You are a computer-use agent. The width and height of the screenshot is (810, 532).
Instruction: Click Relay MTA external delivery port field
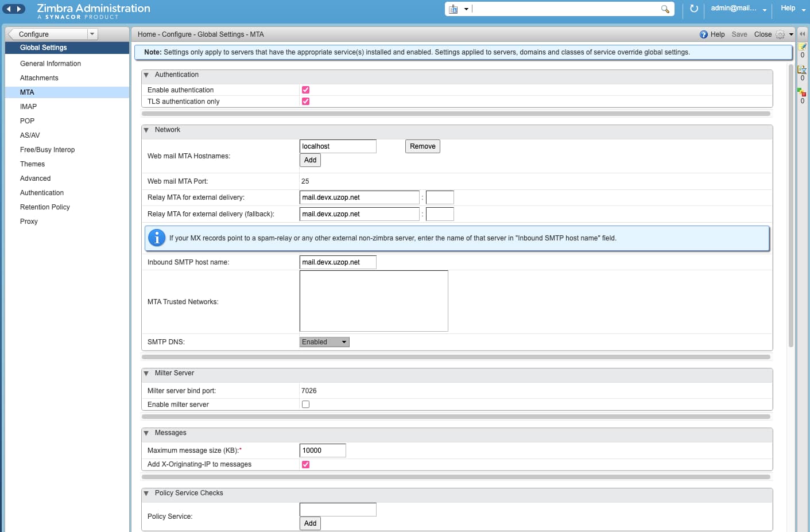click(440, 197)
